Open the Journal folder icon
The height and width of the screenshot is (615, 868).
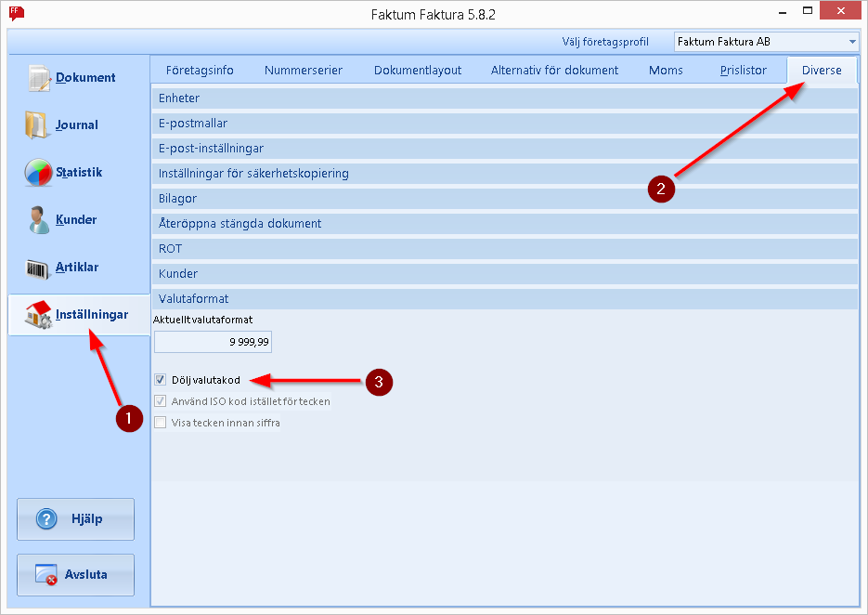(x=36, y=125)
